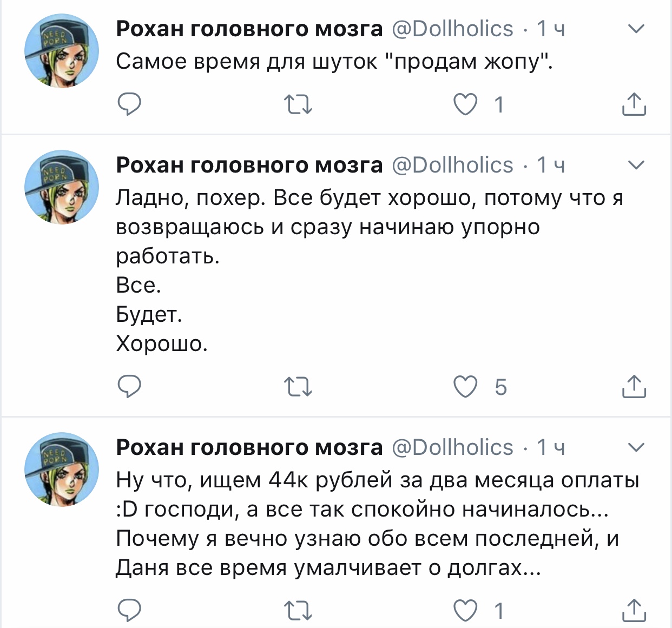The width and height of the screenshot is (672, 628).
Task: Retweet the "44к рублей" tweet
Action: click(298, 610)
